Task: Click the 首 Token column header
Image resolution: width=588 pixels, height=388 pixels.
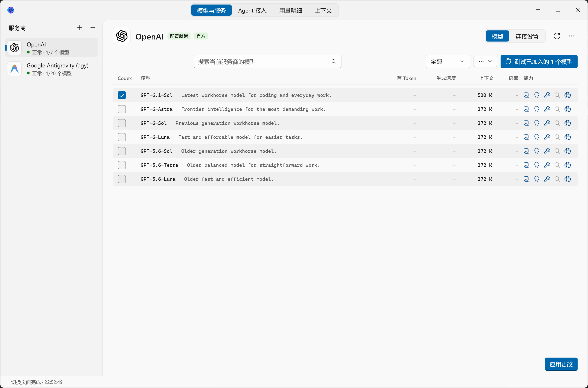Action: pyautogui.click(x=407, y=78)
